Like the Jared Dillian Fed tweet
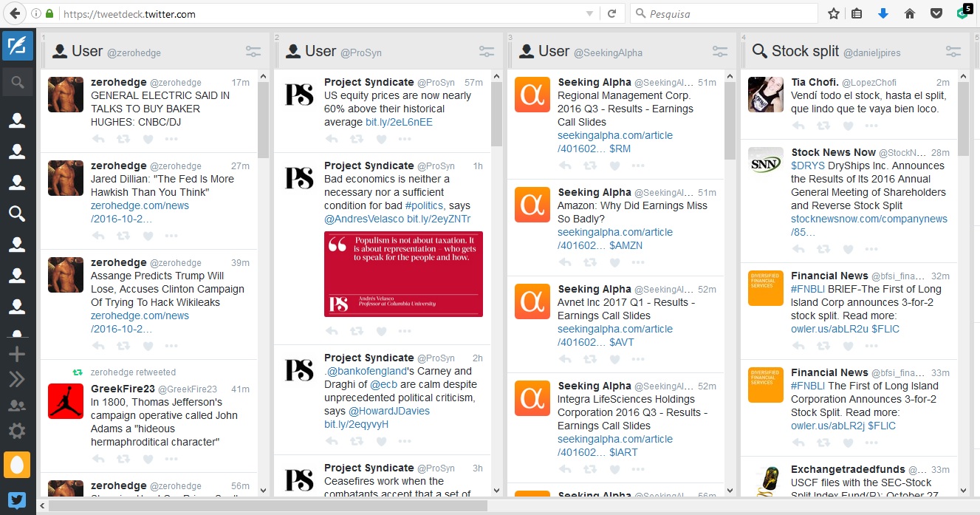The width and height of the screenshot is (980, 515). 148,236
